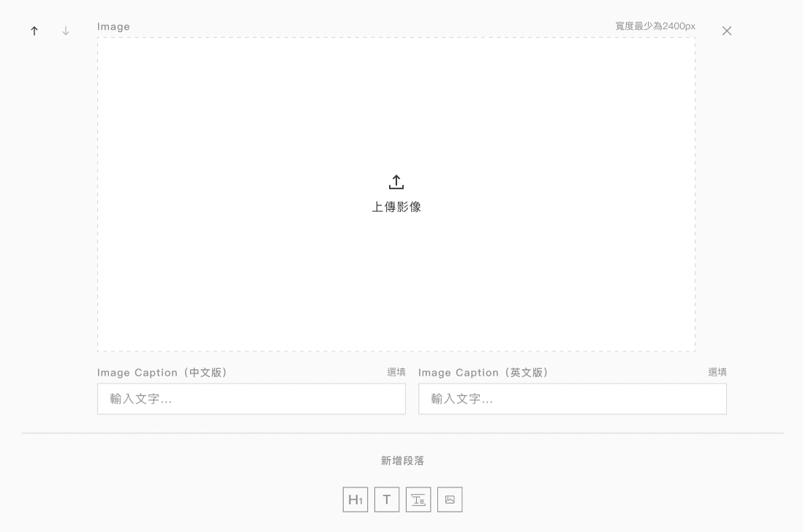This screenshot has height=532, width=803.
Task: Click the Chinese caption input field
Action: click(251, 398)
